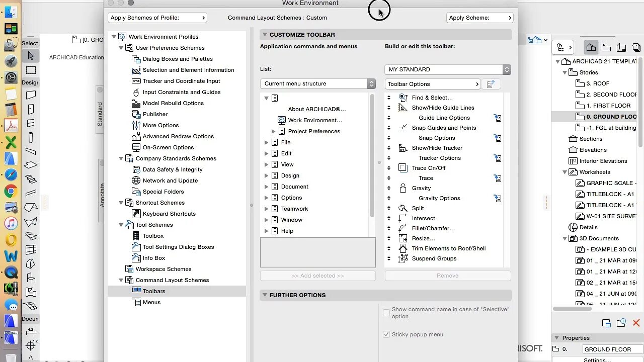Screen dimensions: 644x362
Task: Open Finder from the Dock
Action: [x=11, y=12]
